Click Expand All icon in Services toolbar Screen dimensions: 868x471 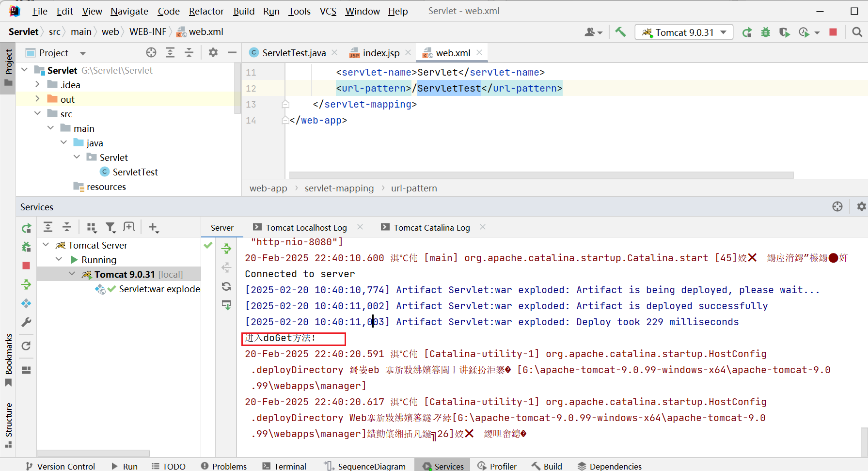pyautogui.click(x=48, y=227)
